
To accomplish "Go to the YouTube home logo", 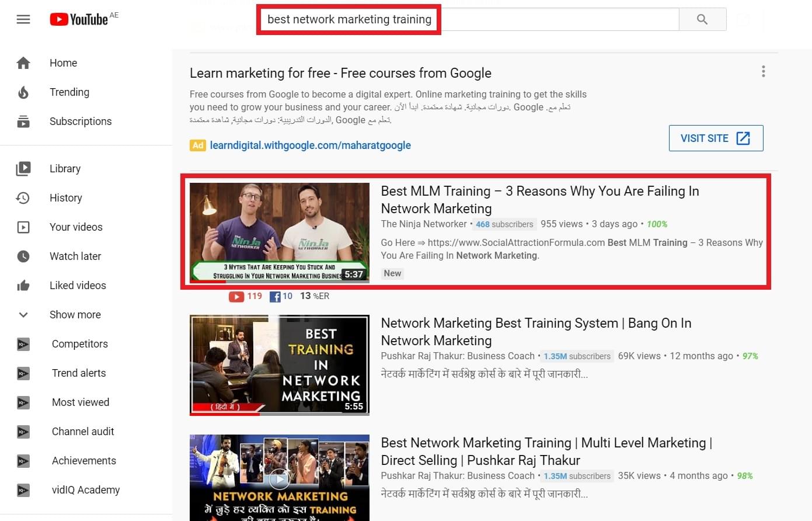I will (x=79, y=19).
